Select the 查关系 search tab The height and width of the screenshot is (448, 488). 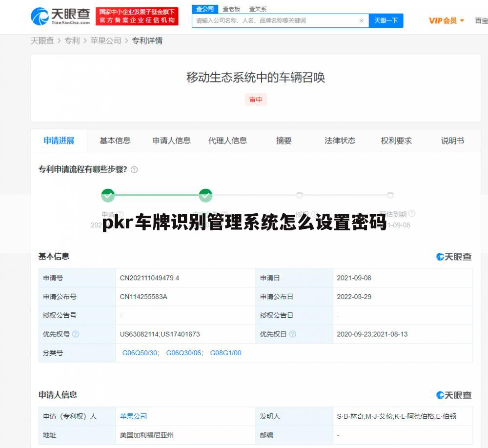pos(258,9)
